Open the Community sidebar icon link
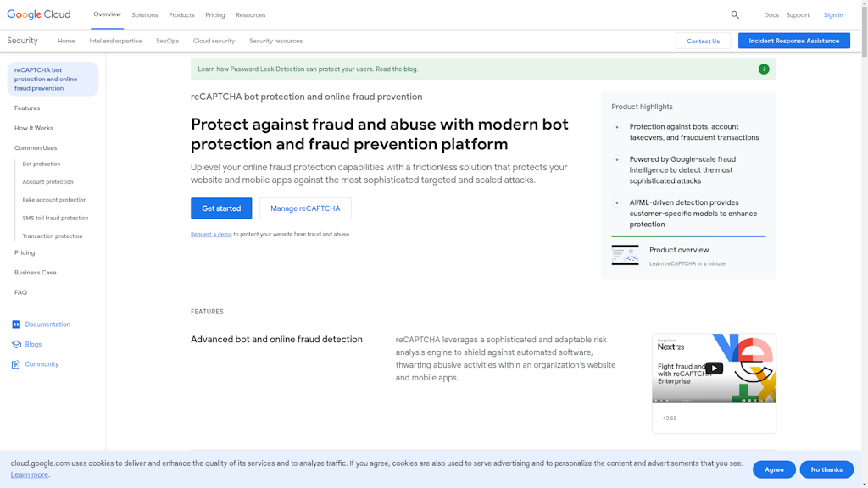Viewport: 868px width, 488px height. [x=16, y=364]
